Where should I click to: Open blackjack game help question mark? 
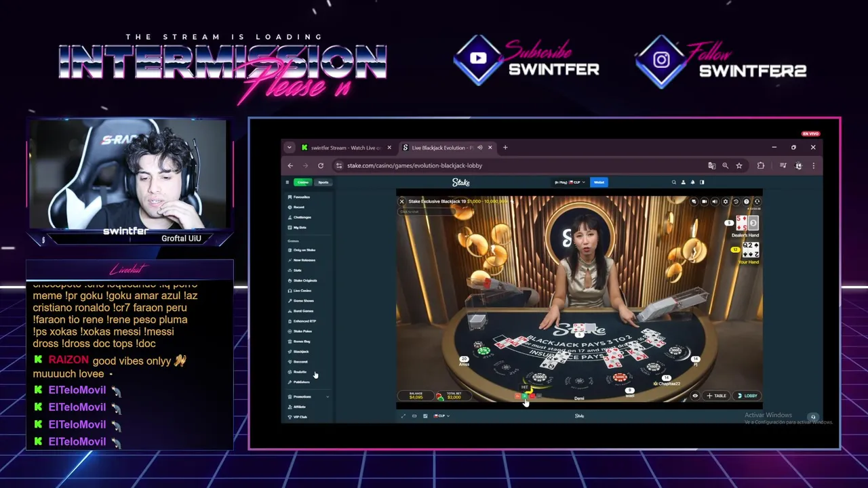pyautogui.click(x=747, y=201)
